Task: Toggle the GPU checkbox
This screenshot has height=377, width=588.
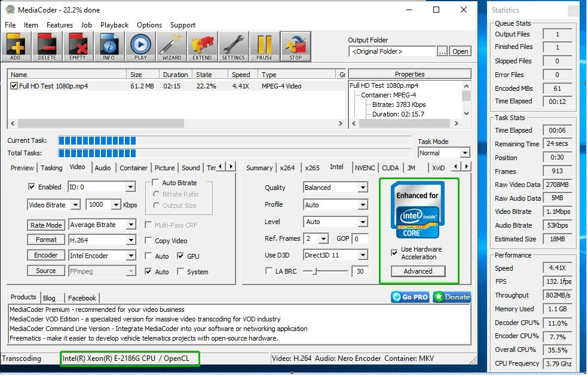Action: click(x=180, y=256)
